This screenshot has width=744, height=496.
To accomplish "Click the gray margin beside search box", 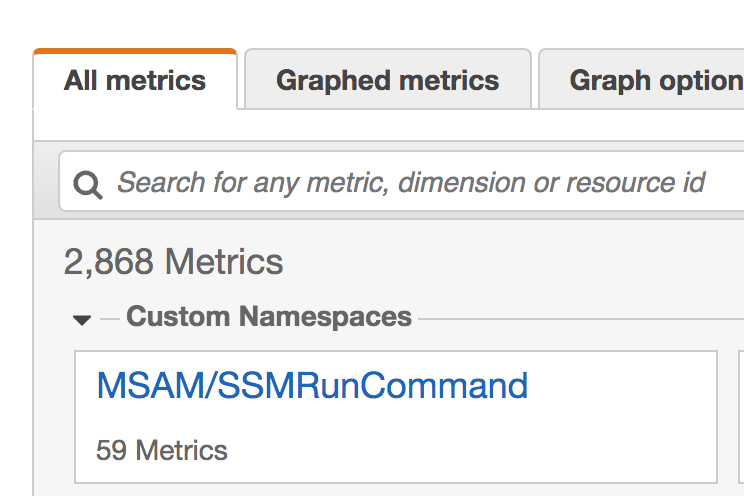I will [x=46, y=181].
